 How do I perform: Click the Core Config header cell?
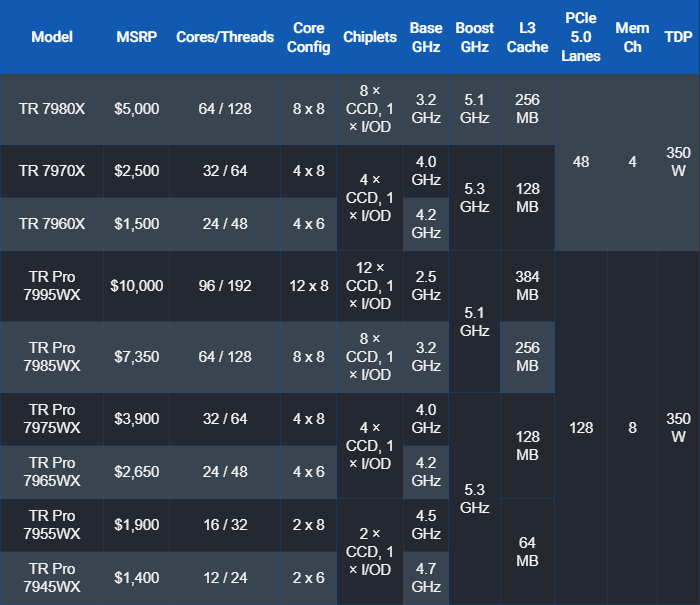coord(309,37)
